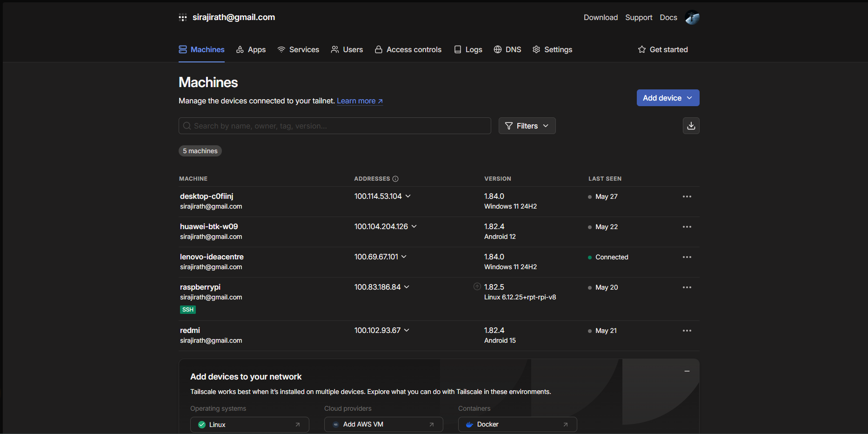The height and width of the screenshot is (434, 868).
Task: Click the Linux 6.12.25+rpt-rpi-v8 text
Action: [520, 298]
